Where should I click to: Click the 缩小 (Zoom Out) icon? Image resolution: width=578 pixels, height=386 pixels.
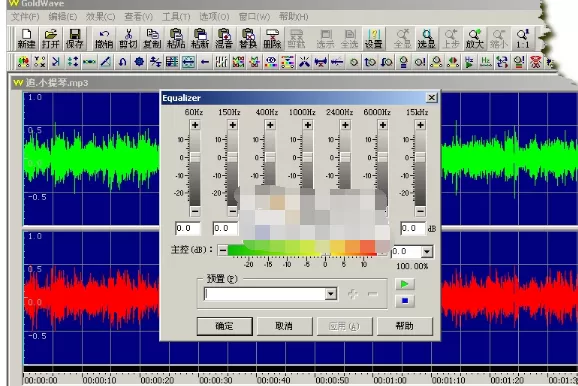tap(498, 39)
